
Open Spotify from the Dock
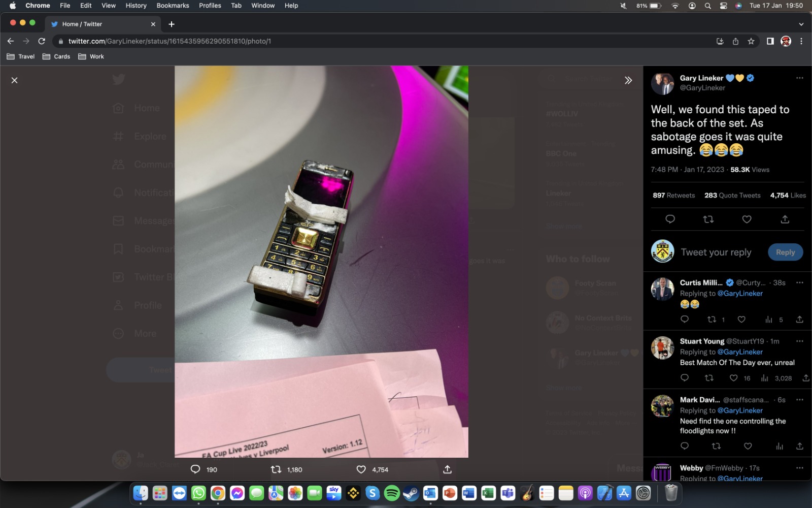pyautogui.click(x=392, y=493)
